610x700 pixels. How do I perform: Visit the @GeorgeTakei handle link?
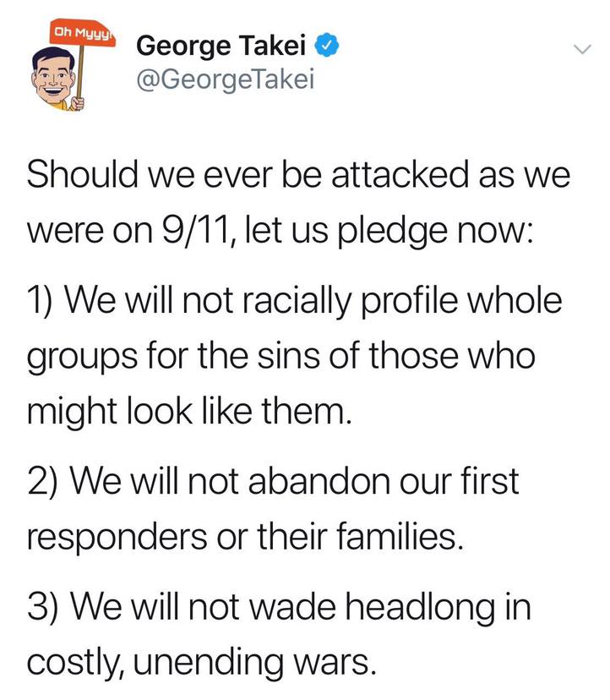pyautogui.click(x=226, y=79)
